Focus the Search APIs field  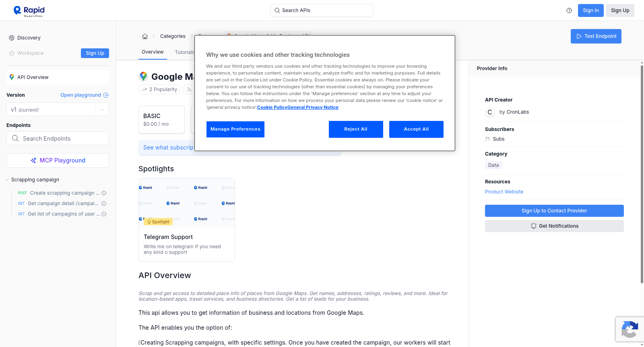322,10
